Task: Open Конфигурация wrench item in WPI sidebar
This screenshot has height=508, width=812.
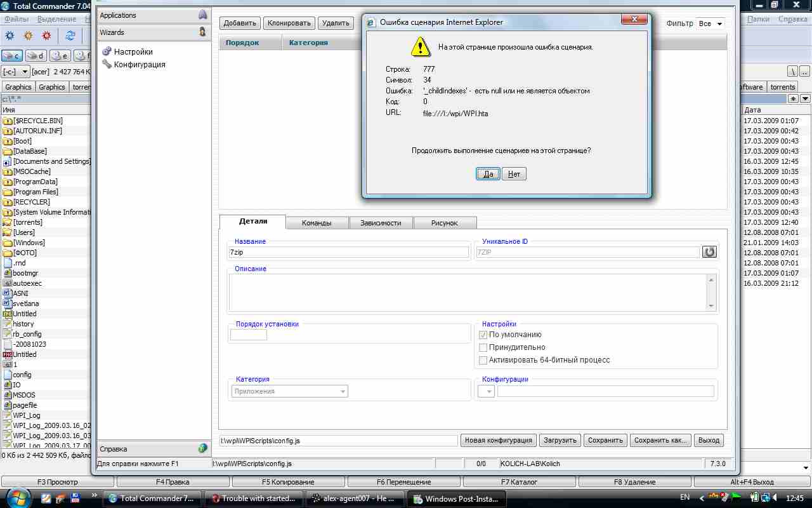Action: [134, 64]
